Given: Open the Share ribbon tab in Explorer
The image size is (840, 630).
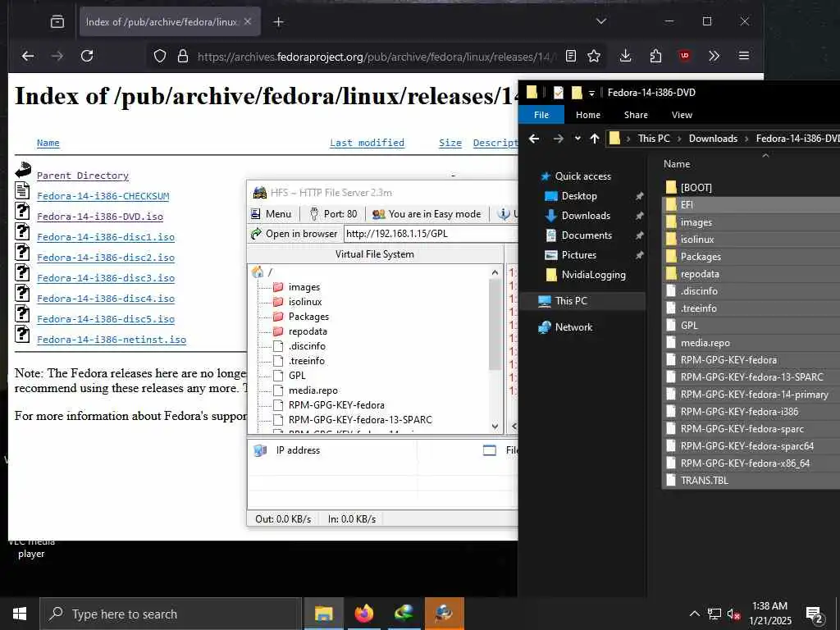Looking at the screenshot, I should [636, 115].
